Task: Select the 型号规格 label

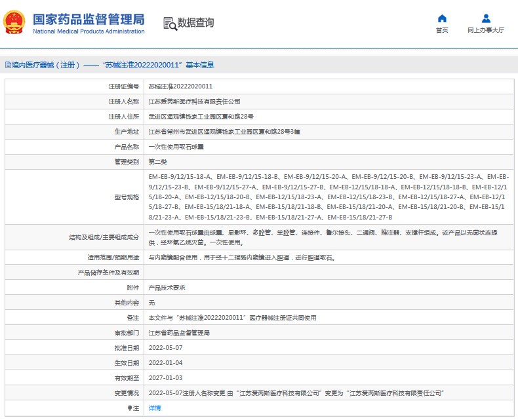Action: pos(127,197)
